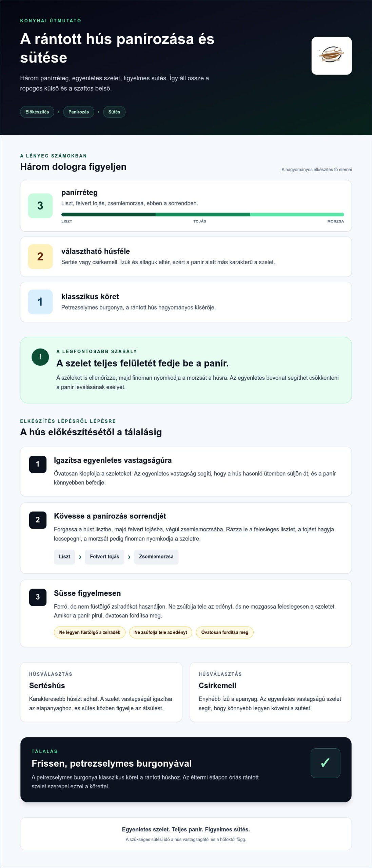Click the dark step 1 number badge
Image resolution: width=372 pixels, height=868 pixels.
[38, 464]
